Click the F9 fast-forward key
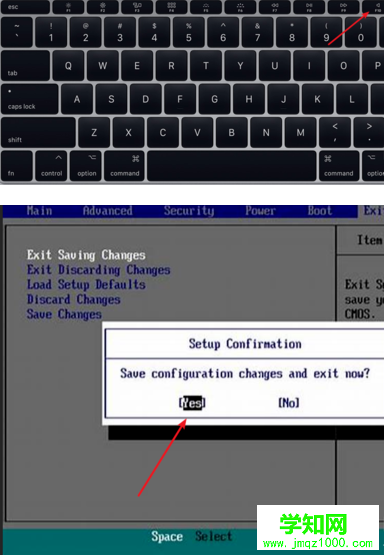 pyautogui.click(x=343, y=7)
